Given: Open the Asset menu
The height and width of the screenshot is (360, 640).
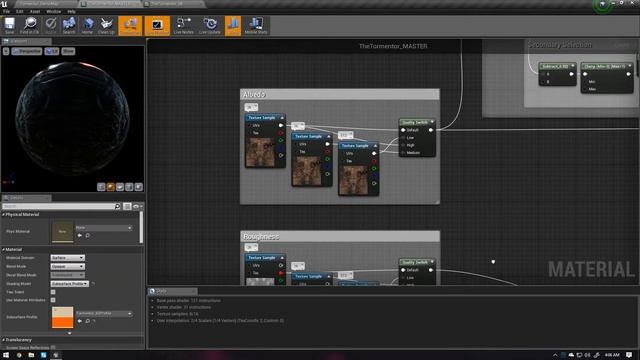Looking at the screenshot, I should point(35,11).
